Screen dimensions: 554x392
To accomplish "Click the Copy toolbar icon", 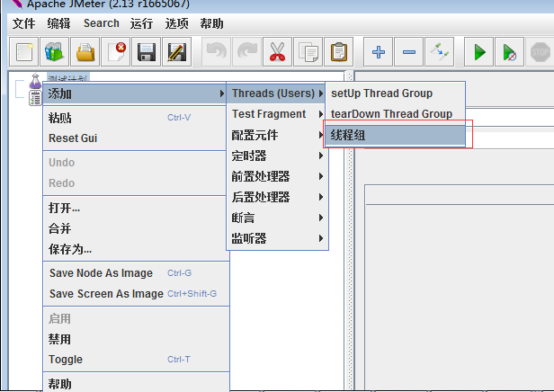I will [308, 52].
